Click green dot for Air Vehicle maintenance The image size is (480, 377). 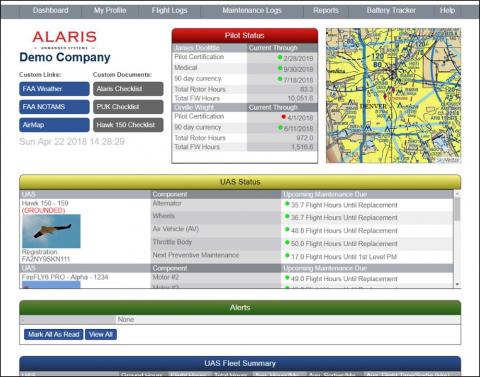287,229
